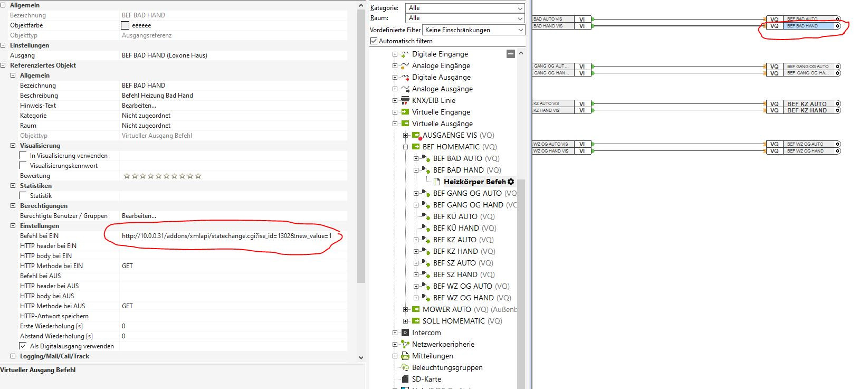Click the BEF KÜ AUTO command icon

[426, 216]
